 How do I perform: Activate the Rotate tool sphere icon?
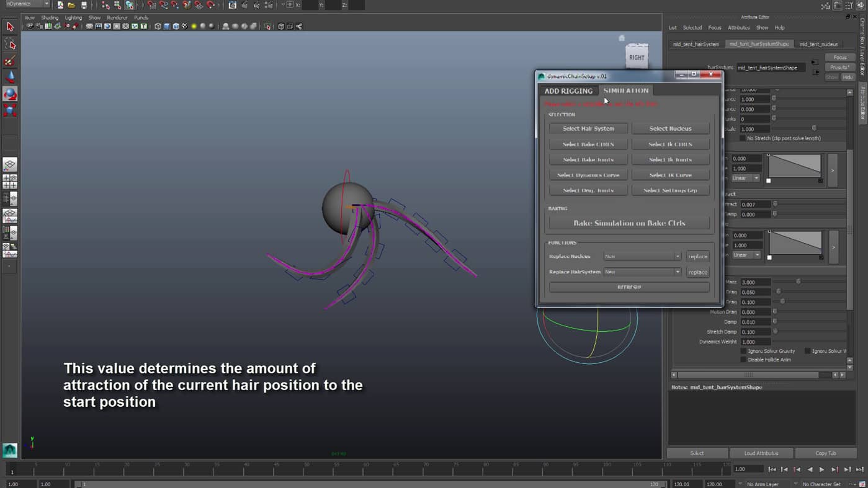(10, 94)
